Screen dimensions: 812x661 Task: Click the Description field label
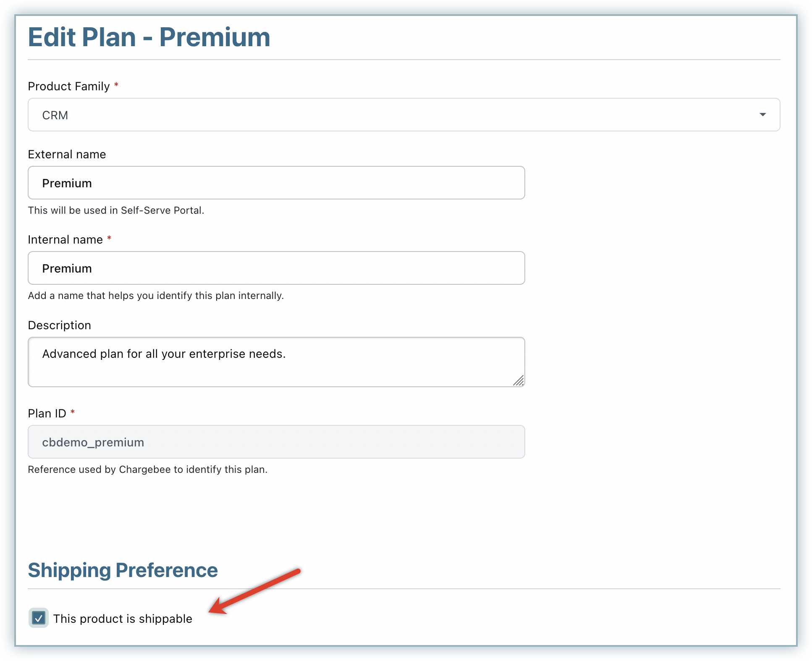59,325
